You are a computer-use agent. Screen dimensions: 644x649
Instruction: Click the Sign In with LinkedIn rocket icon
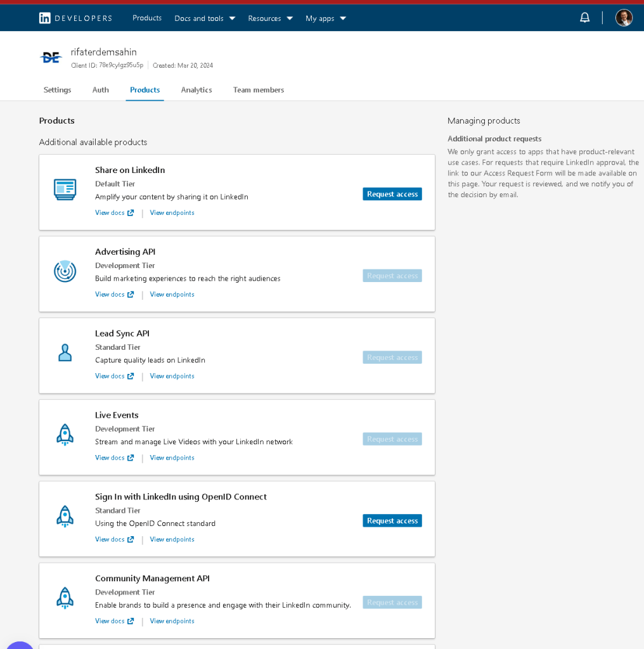point(65,516)
